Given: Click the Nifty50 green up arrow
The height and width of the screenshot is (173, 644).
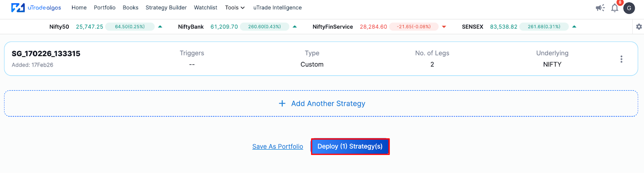Looking at the screenshot, I should coord(160,27).
